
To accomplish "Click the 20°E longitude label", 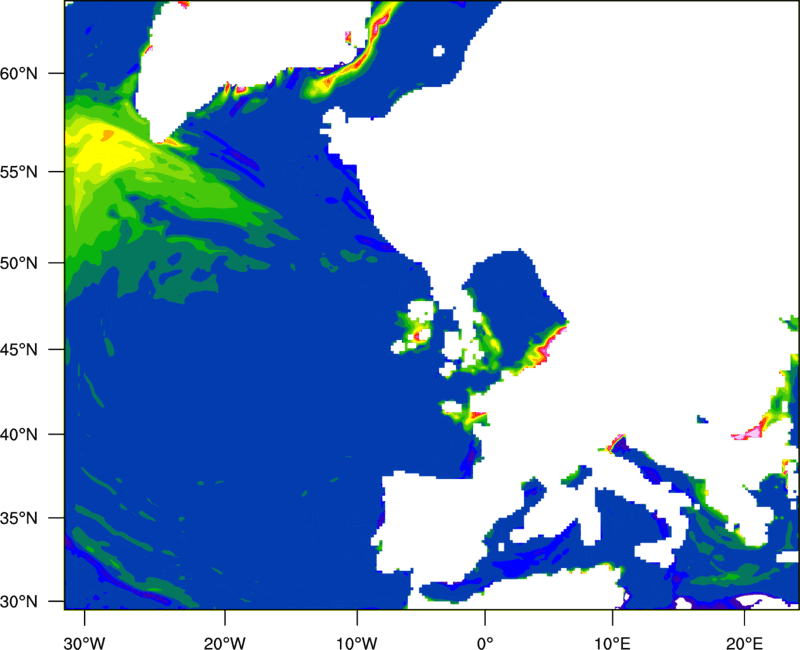I will pos(744,643).
